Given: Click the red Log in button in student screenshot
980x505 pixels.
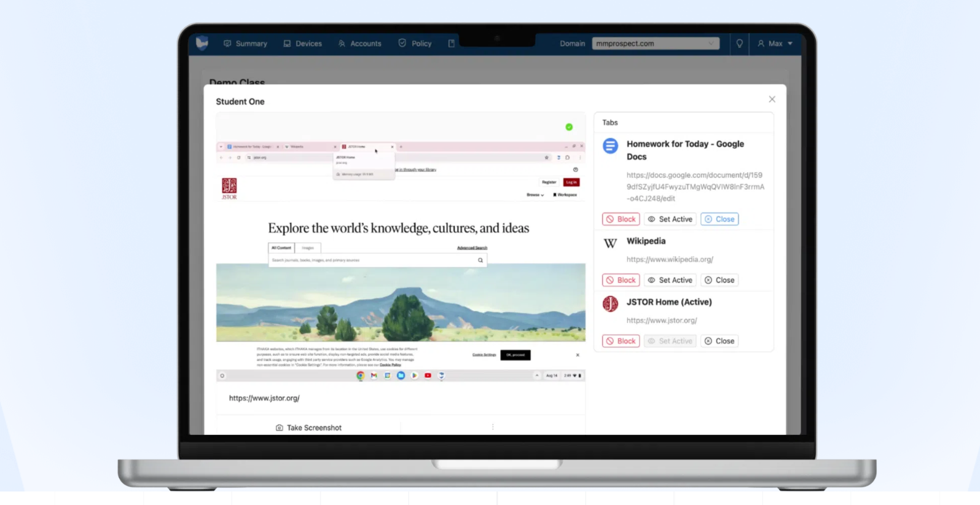Looking at the screenshot, I should pyautogui.click(x=571, y=182).
